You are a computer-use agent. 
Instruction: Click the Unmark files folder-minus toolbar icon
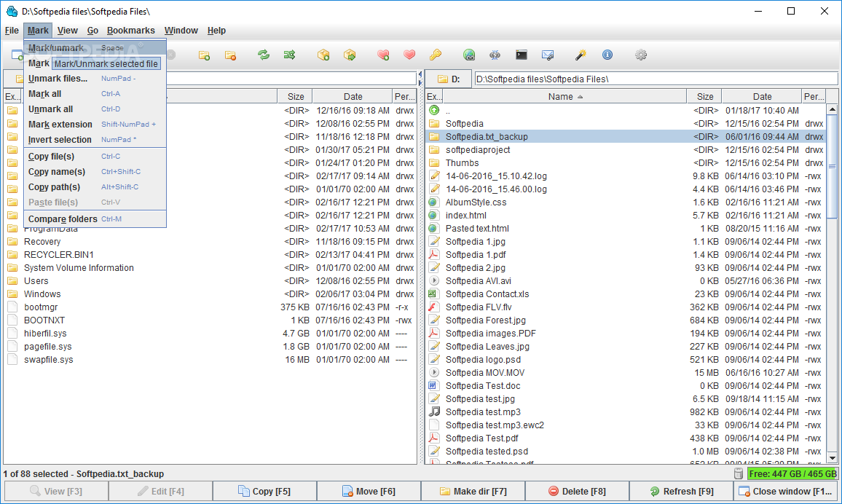coord(230,55)
